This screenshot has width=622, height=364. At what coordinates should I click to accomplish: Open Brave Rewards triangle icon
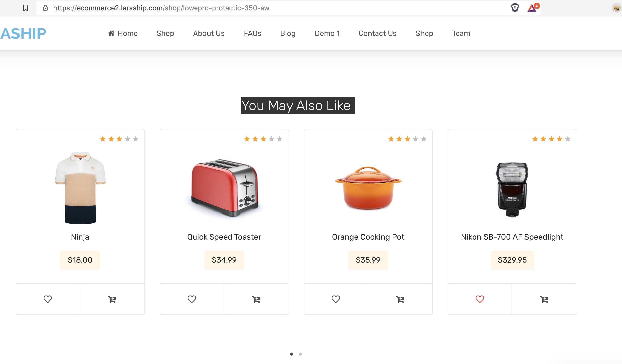(532, 8)
